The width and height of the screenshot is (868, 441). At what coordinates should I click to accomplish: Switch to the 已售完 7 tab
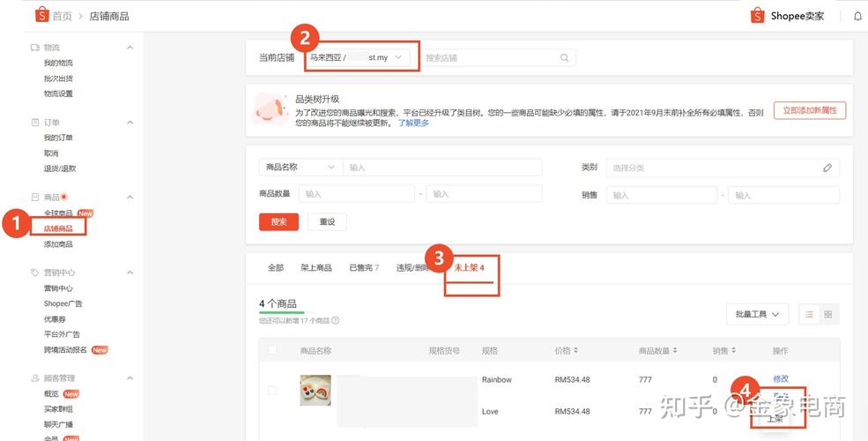point(364,267)
